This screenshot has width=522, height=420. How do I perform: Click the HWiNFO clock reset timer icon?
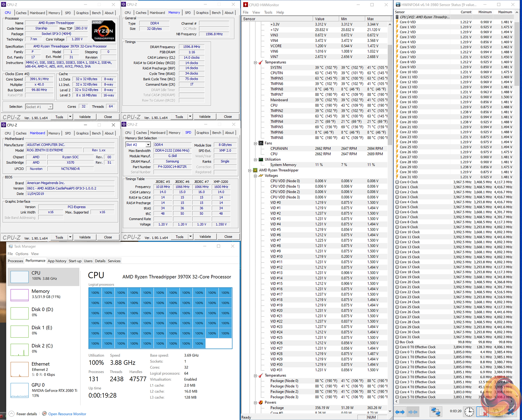tap(469, 412)
